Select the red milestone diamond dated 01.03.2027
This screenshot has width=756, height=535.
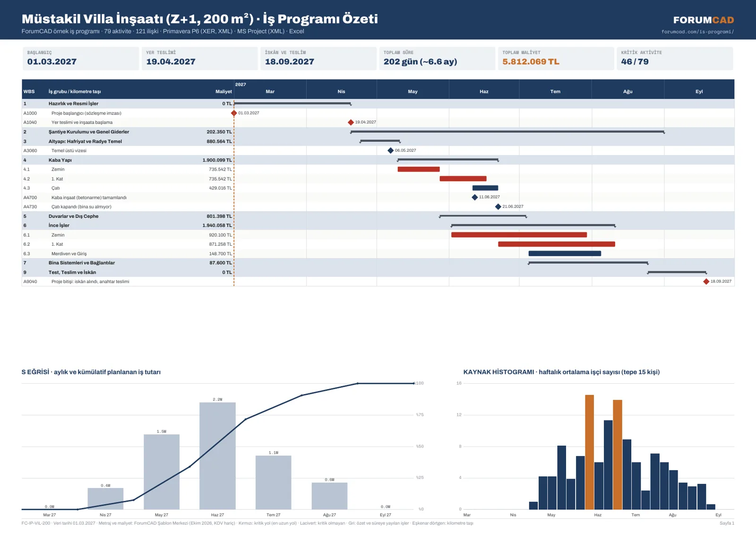(x=234, y=113)
